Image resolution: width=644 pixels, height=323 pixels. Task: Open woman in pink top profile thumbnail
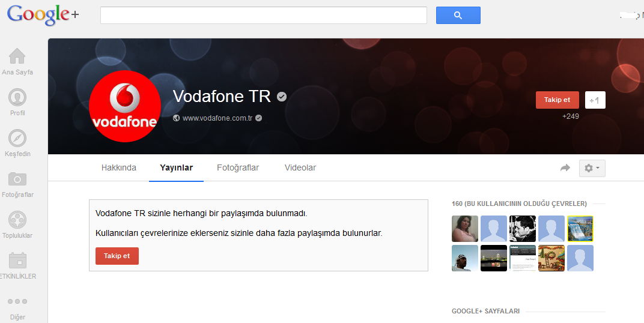[x=465, y=229]
